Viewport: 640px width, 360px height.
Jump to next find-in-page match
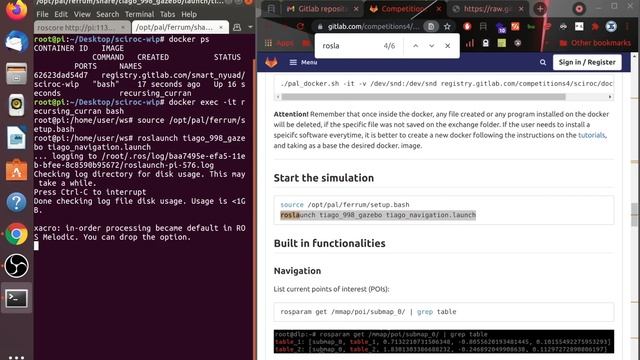click(x=431, y=46)
